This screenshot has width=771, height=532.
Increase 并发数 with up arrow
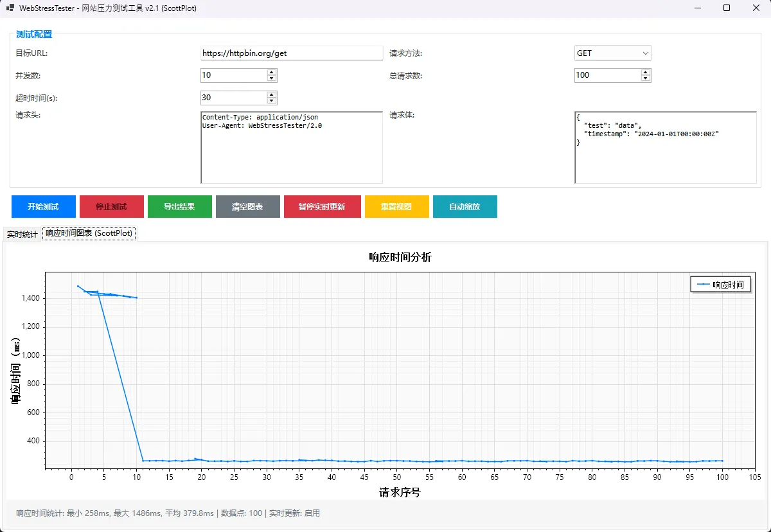[272, 72]
